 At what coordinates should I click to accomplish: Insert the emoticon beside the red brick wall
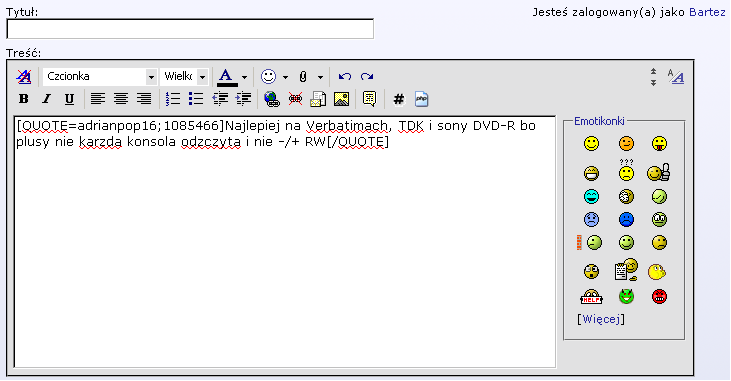590,242
